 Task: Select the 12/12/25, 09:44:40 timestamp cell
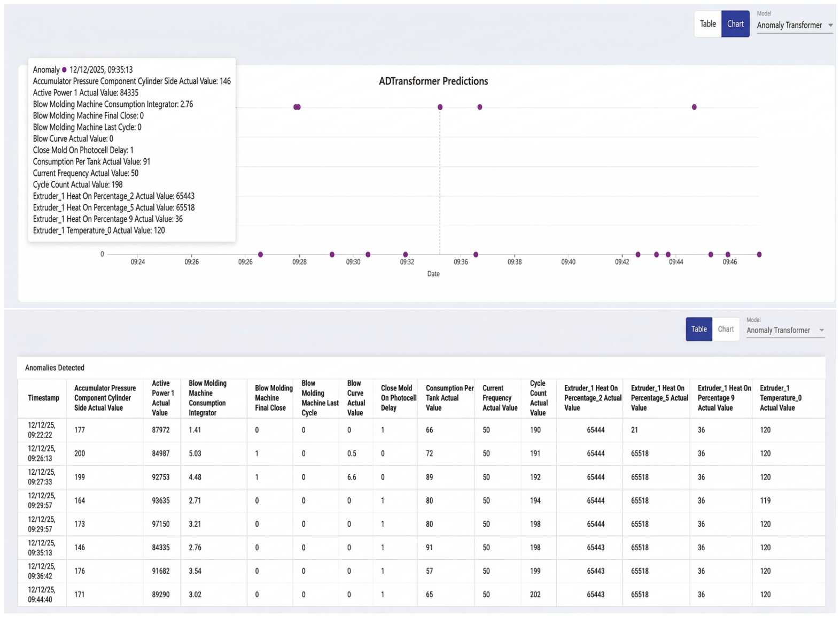[x=41, y=595]
